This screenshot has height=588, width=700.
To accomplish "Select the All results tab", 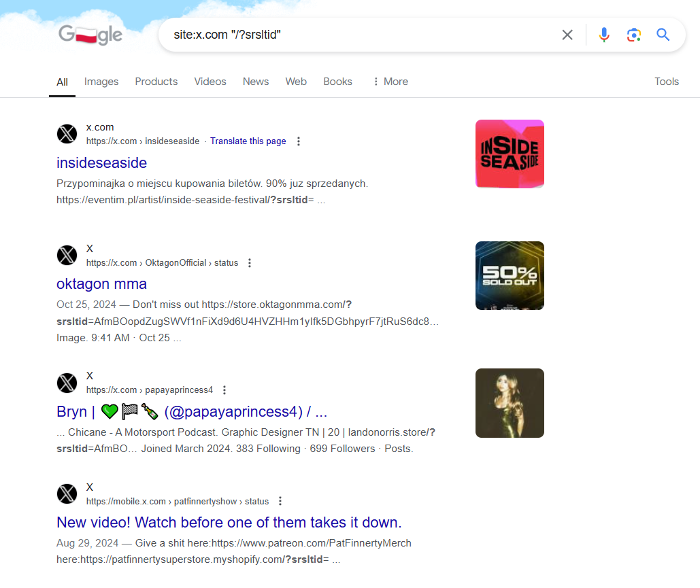I will tap(62, 82).
